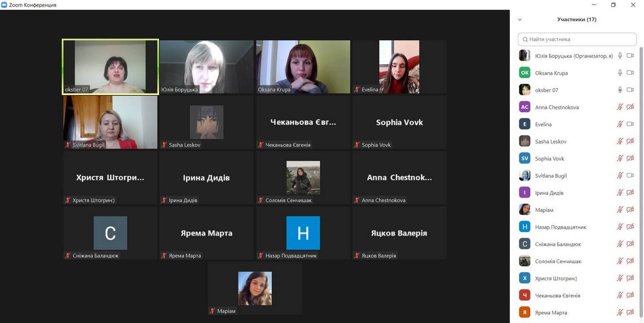Select the oksber 07 active speaker video

(110, 67)
